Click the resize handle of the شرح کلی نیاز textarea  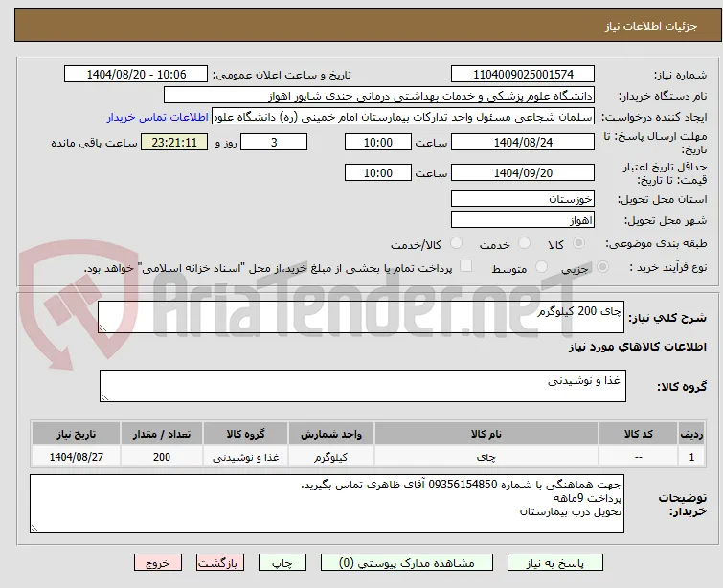pos(102,328)
